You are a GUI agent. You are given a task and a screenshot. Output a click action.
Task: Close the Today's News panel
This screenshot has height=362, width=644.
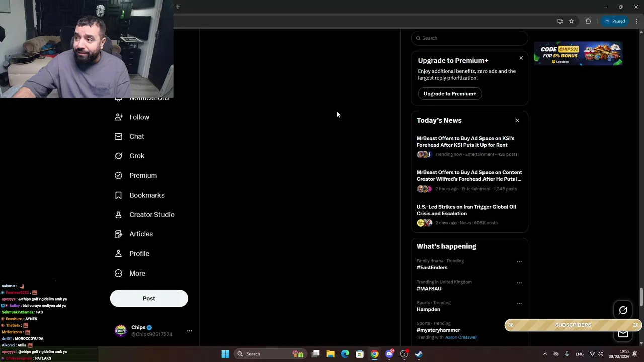517,120
